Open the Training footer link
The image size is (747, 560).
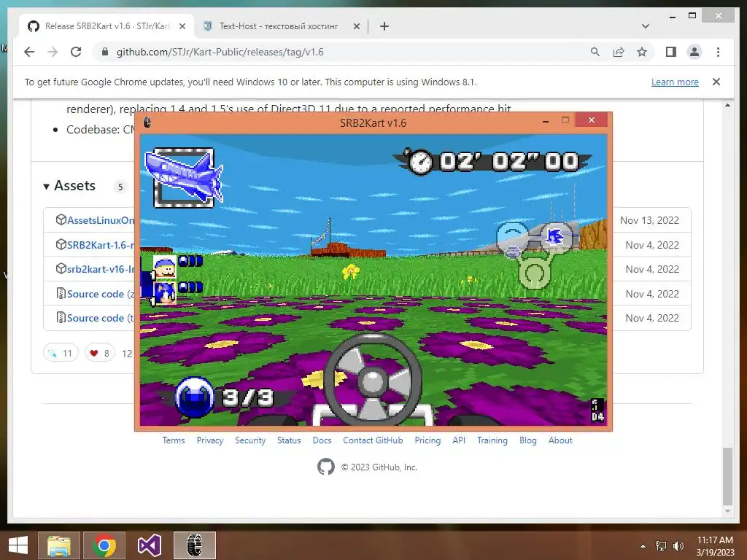click(x=492, y=440)
